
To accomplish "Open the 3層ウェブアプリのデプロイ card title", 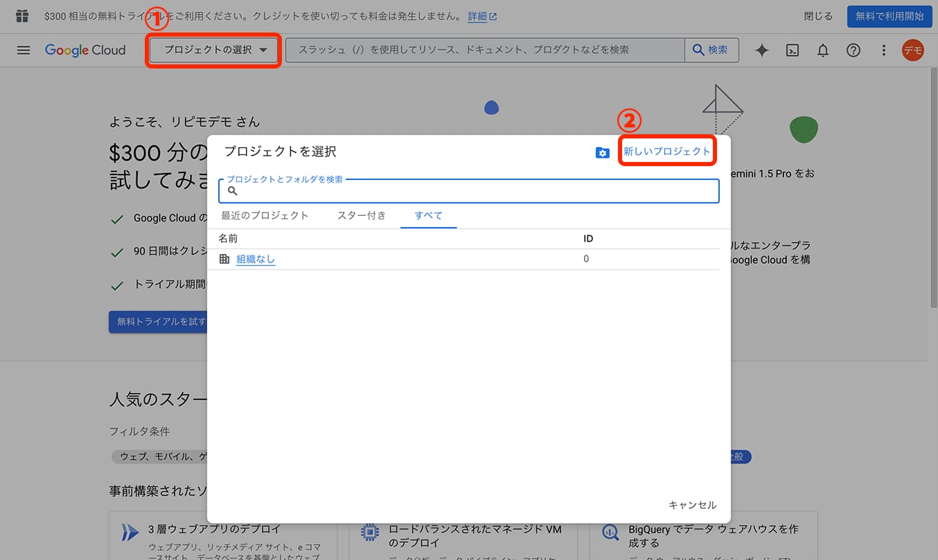I will [214, 529].
